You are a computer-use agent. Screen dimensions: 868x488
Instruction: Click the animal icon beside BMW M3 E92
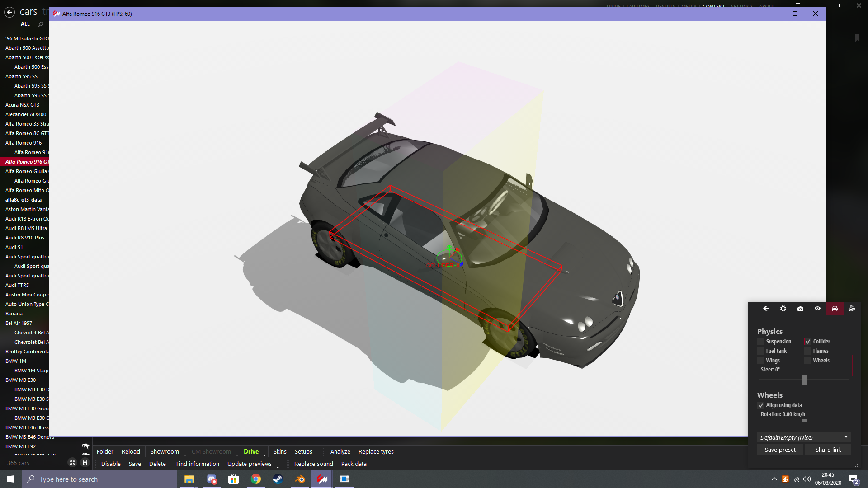coord(86,446)
